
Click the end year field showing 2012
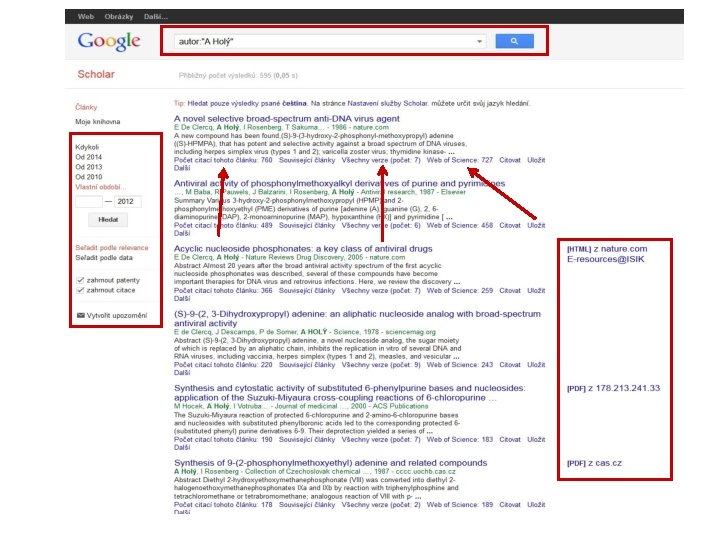(x=127, y=202)
